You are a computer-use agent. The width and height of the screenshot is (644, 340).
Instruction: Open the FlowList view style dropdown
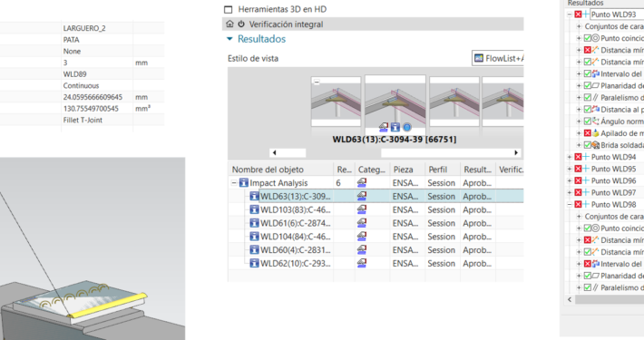tap(498, 58)
